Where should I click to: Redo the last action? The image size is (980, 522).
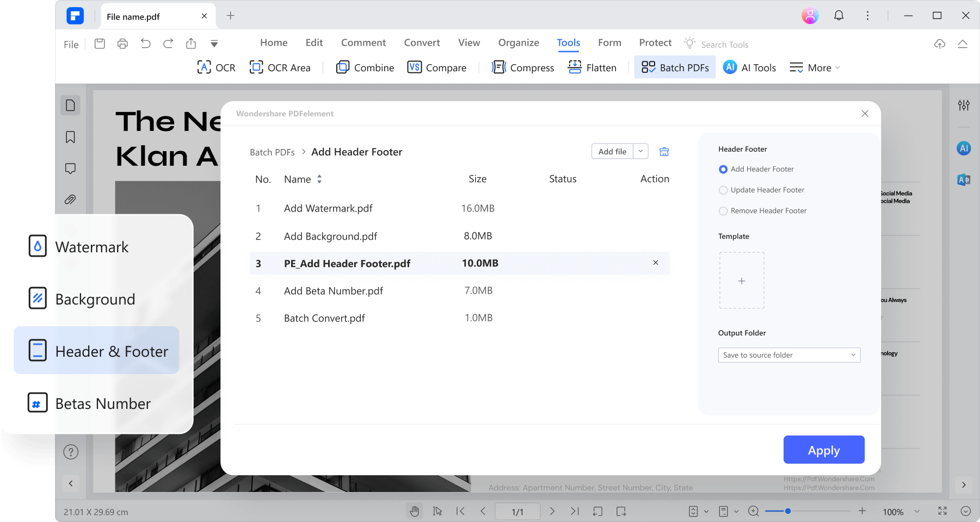point(168,43)
